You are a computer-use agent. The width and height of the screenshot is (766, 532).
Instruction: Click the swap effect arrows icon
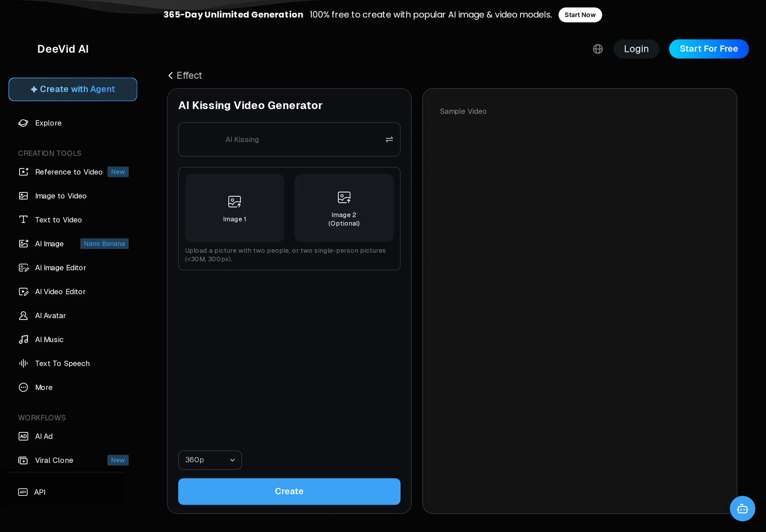click(389, 140)
